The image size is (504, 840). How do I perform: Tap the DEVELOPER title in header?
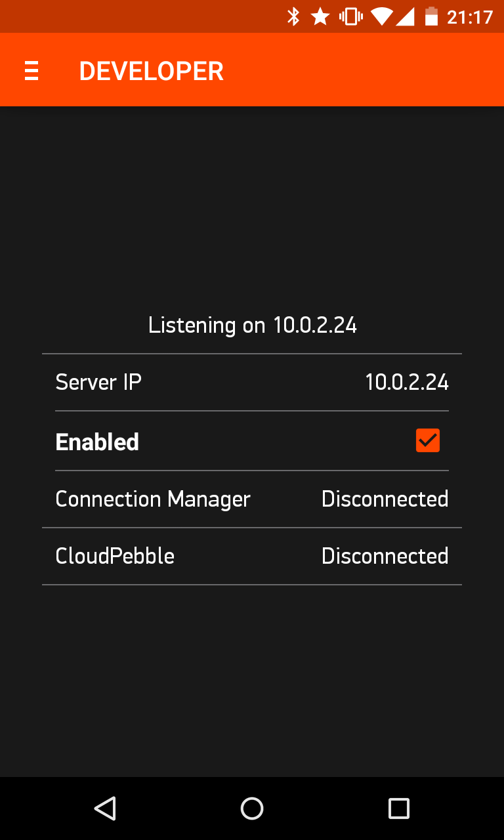(152, 71)
